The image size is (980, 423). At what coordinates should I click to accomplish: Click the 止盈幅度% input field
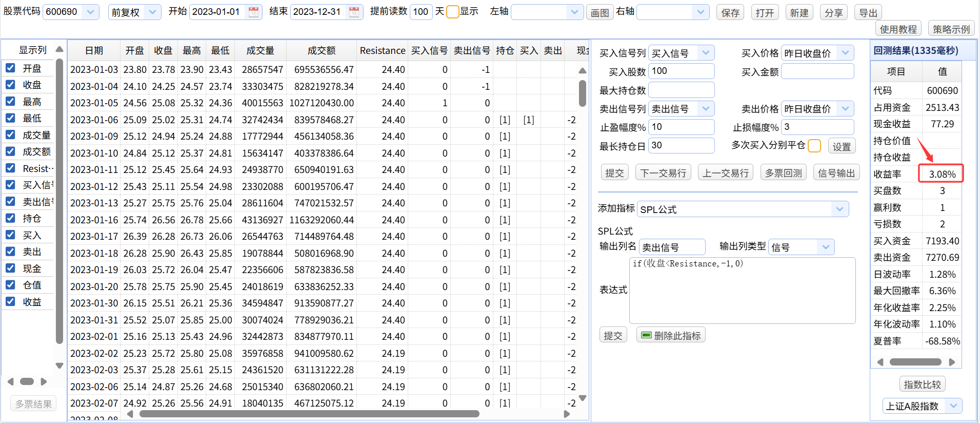tap(681, 127)
